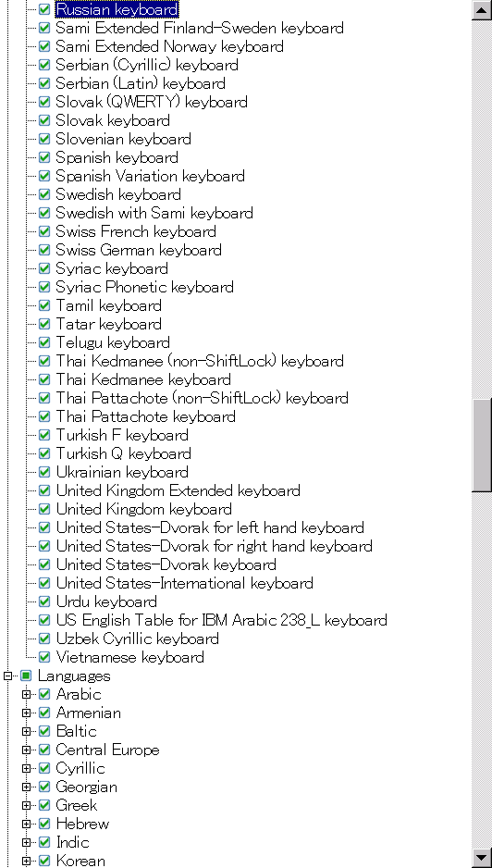Uncheck the Greek language checkbox
This screenshot has height=868, width=492.
tap(44, 805)
